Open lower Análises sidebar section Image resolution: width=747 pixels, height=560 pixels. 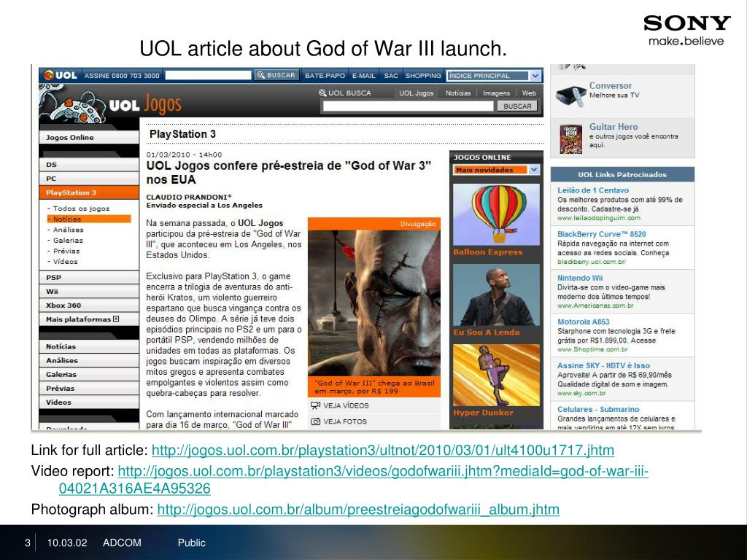tap(89, 360)
